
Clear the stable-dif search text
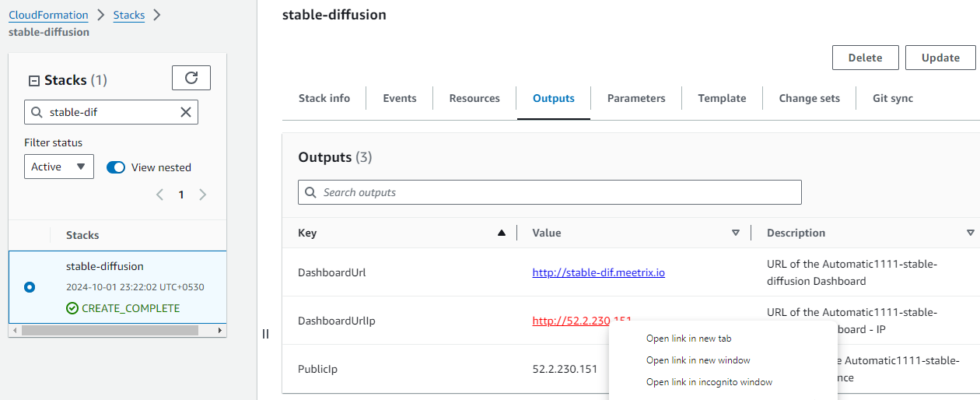[186, 112]
